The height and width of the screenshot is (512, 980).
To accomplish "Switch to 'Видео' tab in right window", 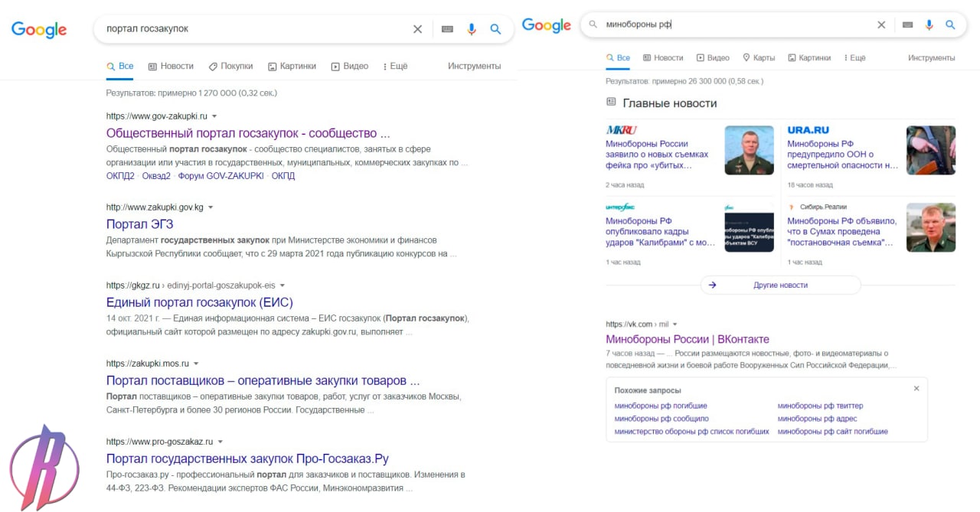I will (x=713, y=57).
